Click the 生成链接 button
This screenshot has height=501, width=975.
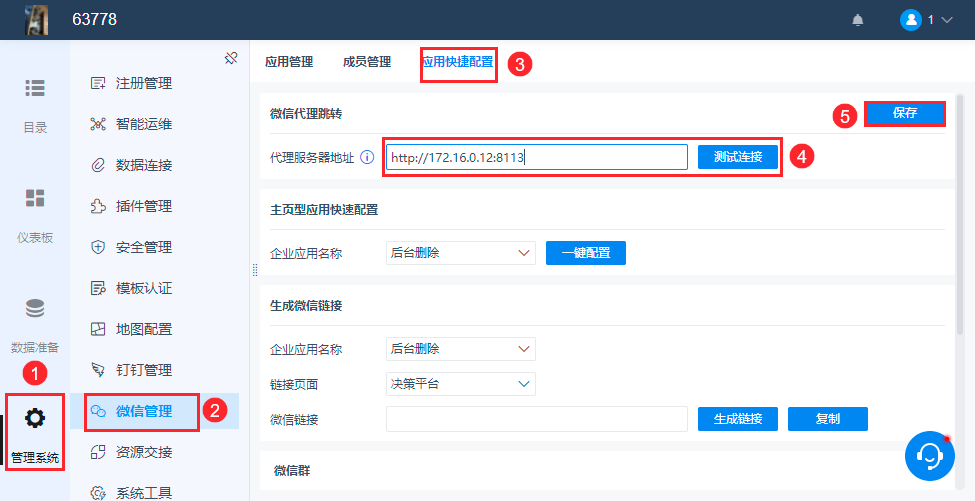(738, 419)
